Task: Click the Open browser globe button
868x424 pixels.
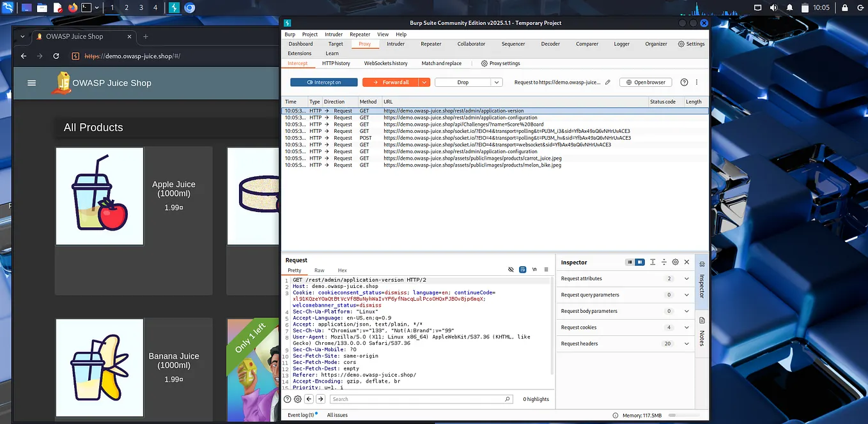Action: click(645, 82)
